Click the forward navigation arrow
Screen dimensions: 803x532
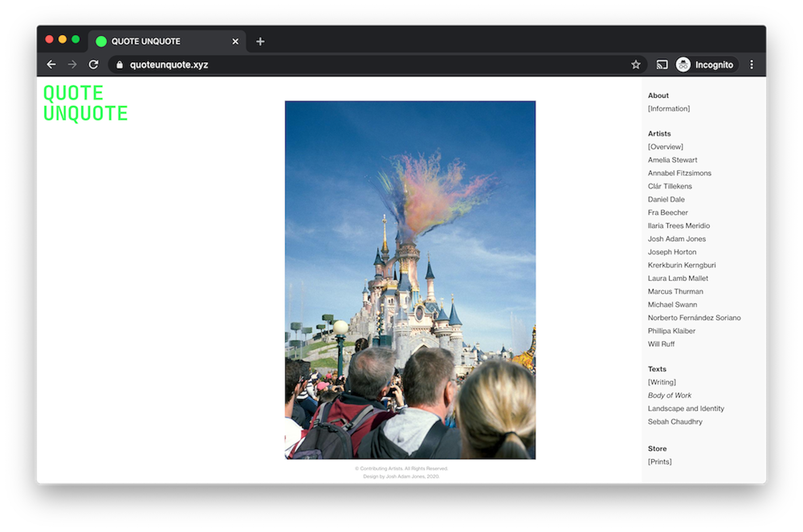(x=72, y=65)
